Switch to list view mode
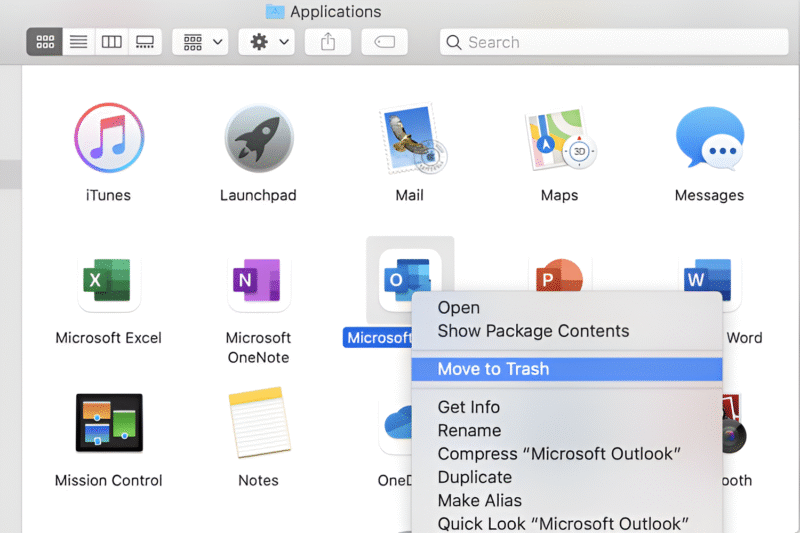 coord(79,42)
